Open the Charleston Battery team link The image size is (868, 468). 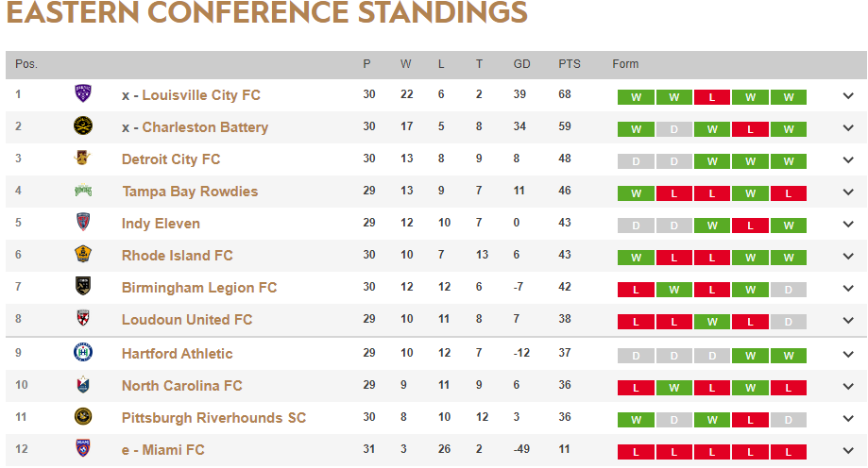tap(205, 127)
